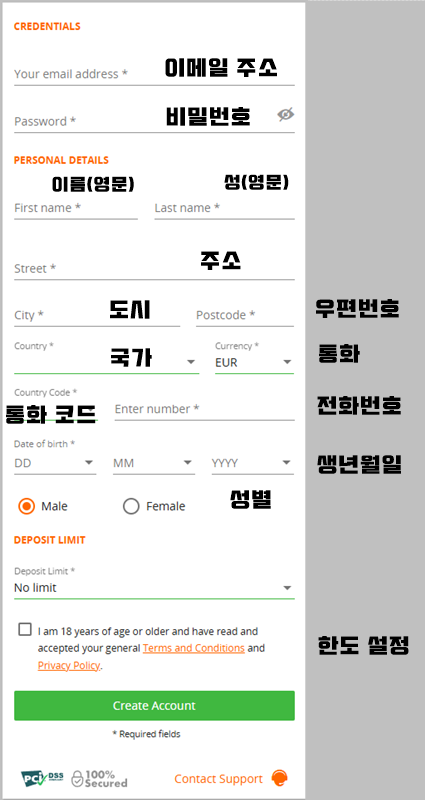Click into the First name field
This screenshot has height=800, width=425.
[x=76, y=208]
